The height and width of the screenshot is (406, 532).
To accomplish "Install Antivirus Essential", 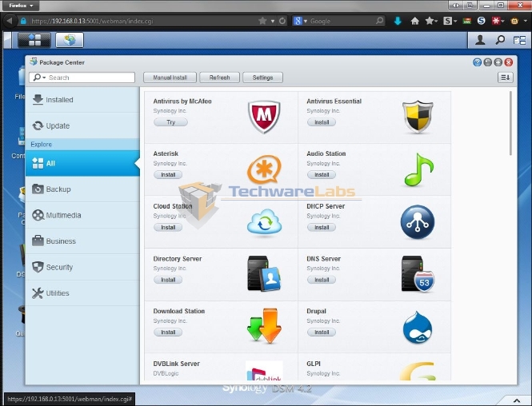I will pos(322,122).
